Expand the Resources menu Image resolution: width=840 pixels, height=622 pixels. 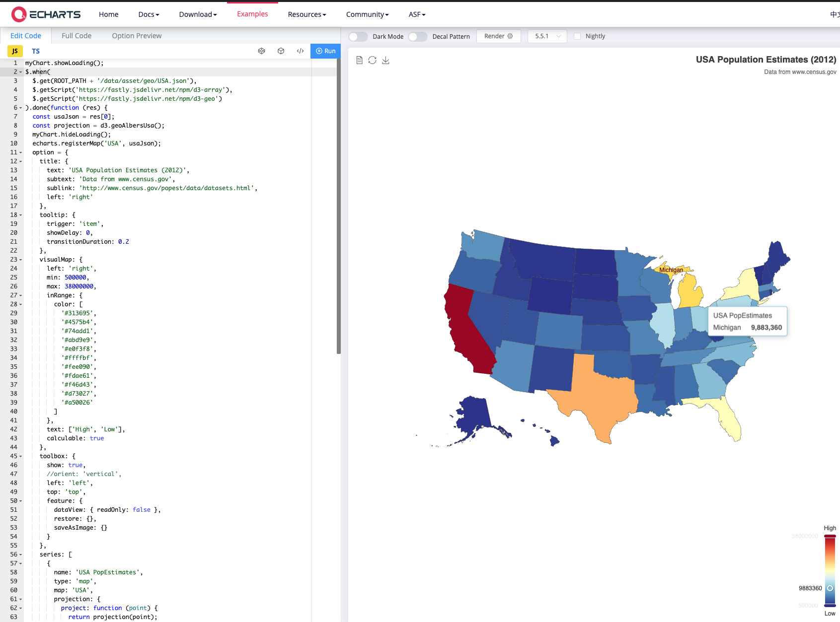307,14
